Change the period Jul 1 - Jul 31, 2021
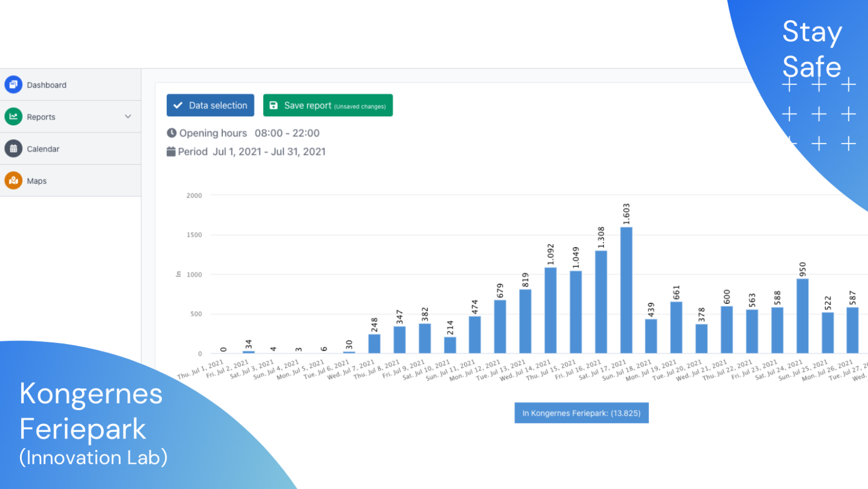 [x=269, y=152]
